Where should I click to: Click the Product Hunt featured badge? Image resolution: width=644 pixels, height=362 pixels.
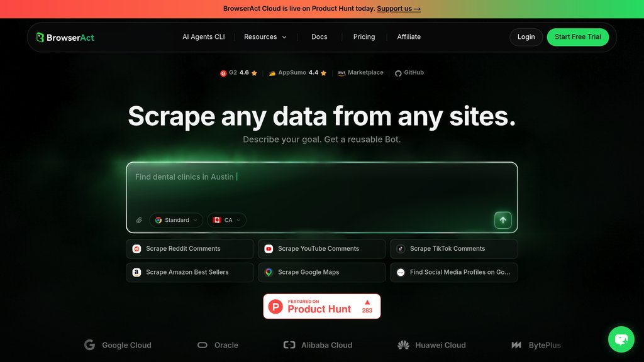[321, 306]
